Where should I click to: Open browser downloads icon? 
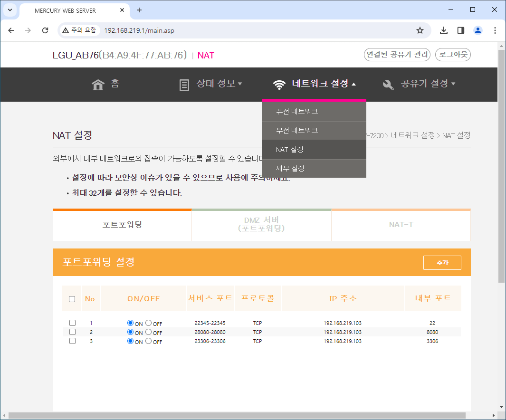(x=444, y=30)
